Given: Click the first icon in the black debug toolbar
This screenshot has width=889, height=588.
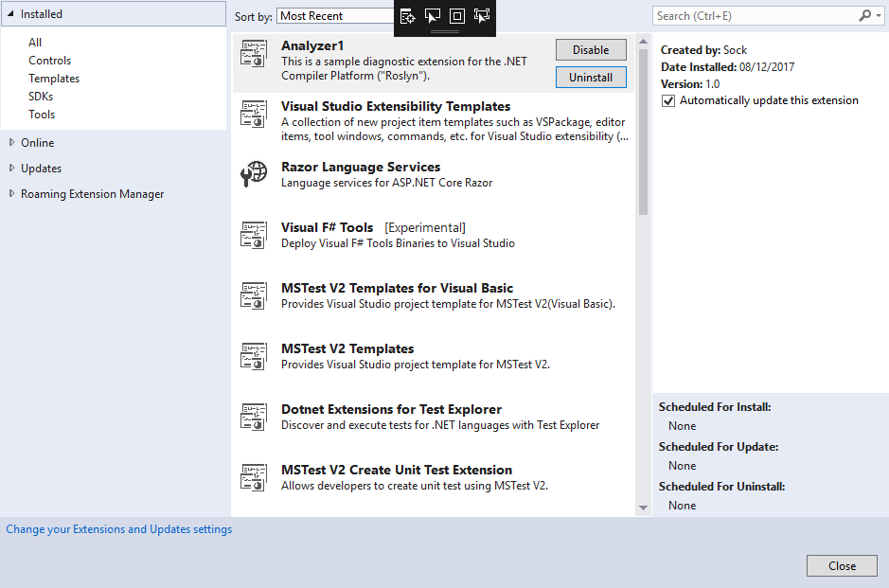Looking at the screenshot, I should pos(408,16).
